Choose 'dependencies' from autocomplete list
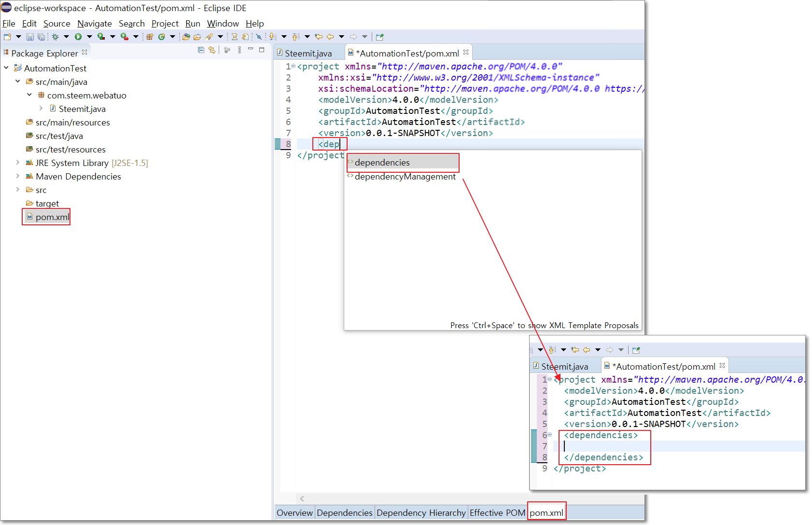812x525 pixels. (x=403, y=163)
